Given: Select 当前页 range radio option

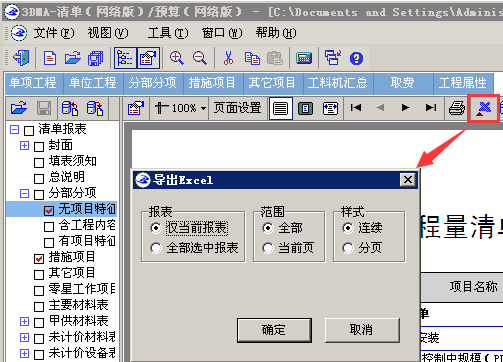Looking at the screenshot, I should (x=288, y=248).
